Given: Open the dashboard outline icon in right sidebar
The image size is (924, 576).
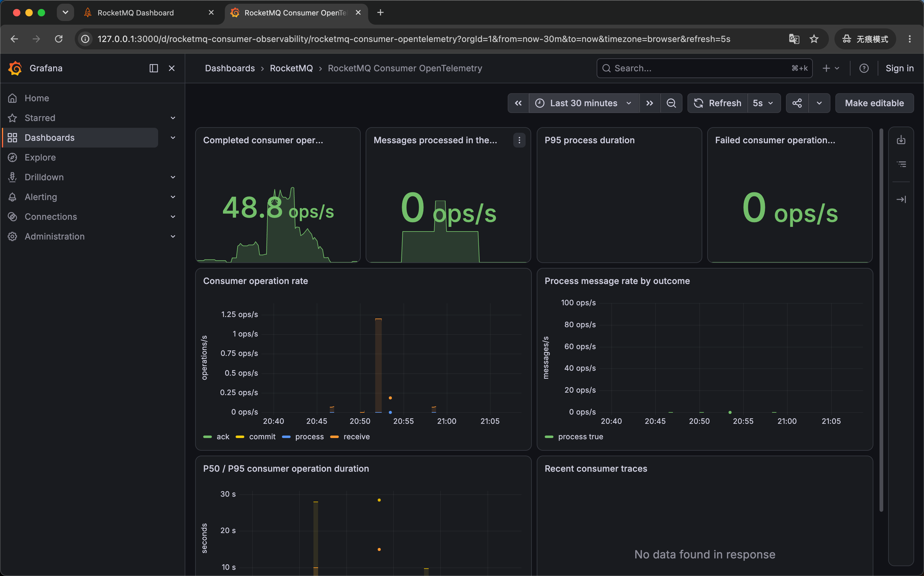Looking at the screenshot, I should (x=901, y=164).
